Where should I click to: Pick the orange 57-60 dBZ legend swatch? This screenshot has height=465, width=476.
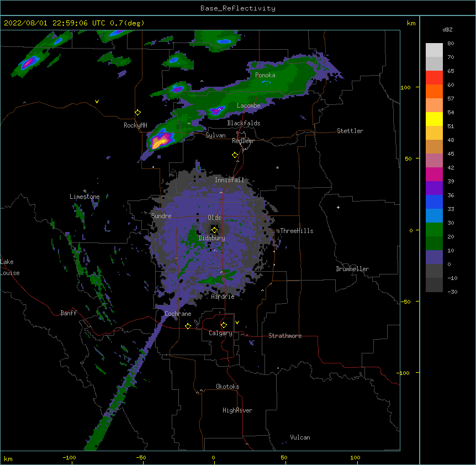(x=434, y=91)
